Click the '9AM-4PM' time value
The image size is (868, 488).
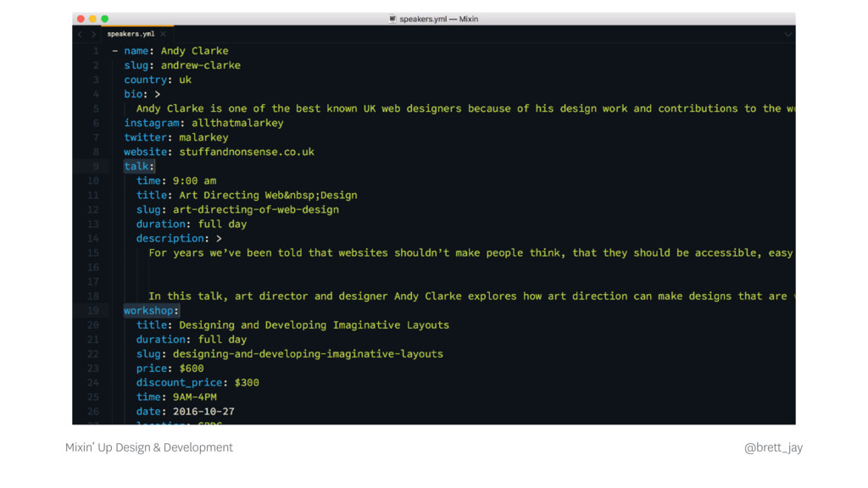(x=194, y=397)
